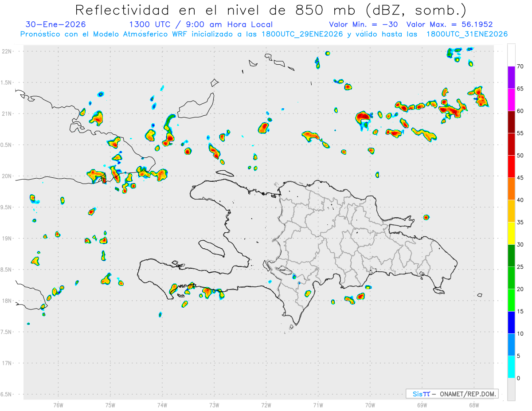
Task: Click the purple 65–70 dBZ colorbar segment
Action: [x=511, y=78]
